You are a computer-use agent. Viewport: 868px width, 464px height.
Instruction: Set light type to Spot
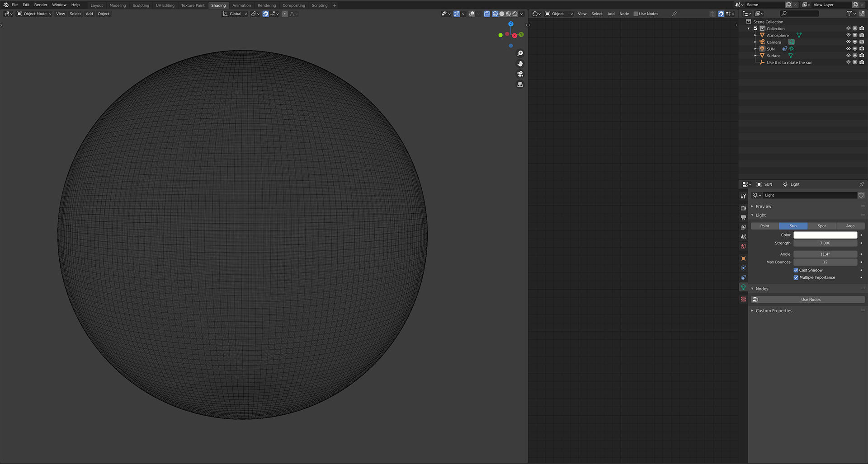click(x=821, y=226)
